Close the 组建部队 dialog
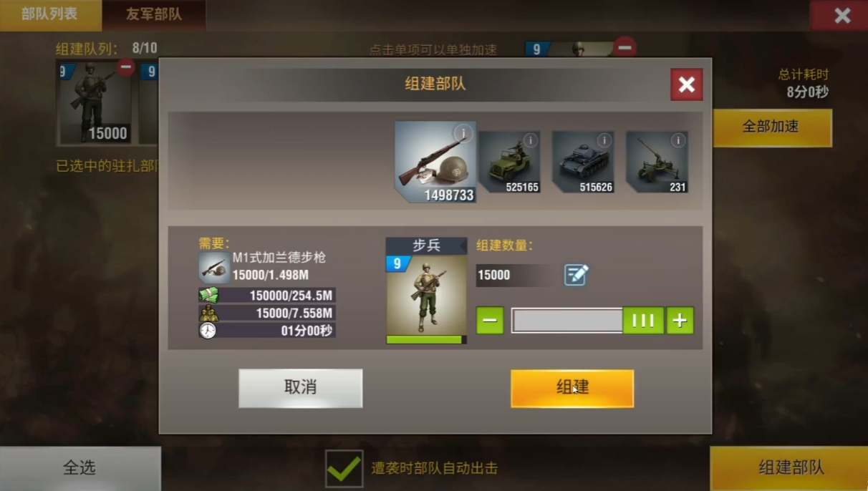This screenshot has height=491, width=868. [x=686, y=84]
